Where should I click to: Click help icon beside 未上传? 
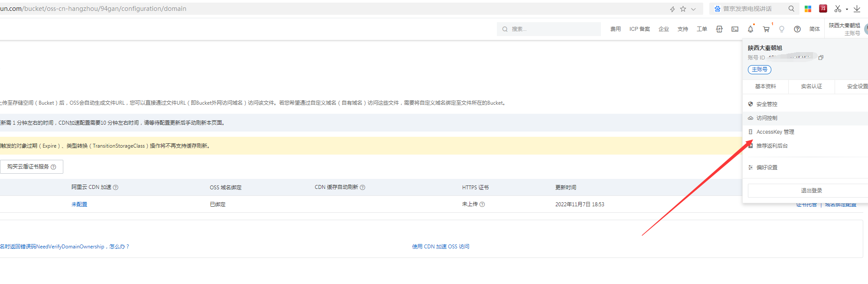[482, 204]
